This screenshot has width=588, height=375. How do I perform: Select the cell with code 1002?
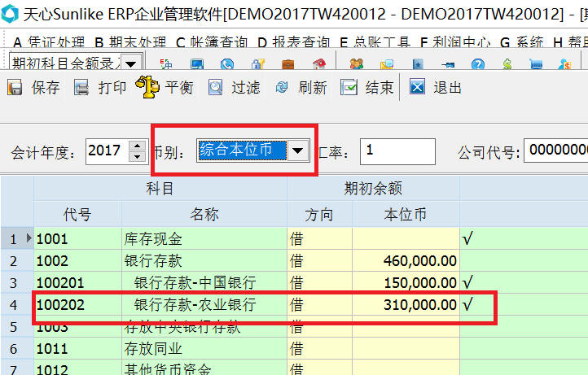click(x=77, y=261)
